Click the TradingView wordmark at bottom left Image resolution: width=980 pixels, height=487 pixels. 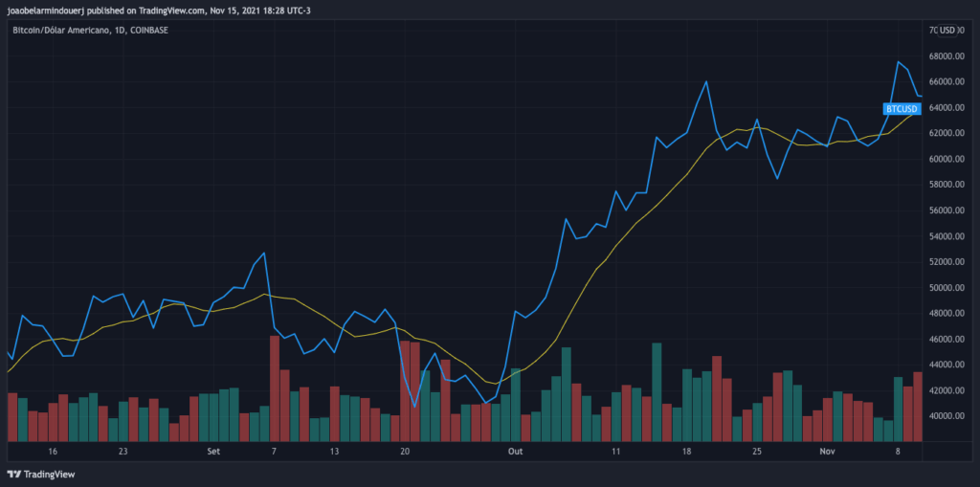(48, 474)
